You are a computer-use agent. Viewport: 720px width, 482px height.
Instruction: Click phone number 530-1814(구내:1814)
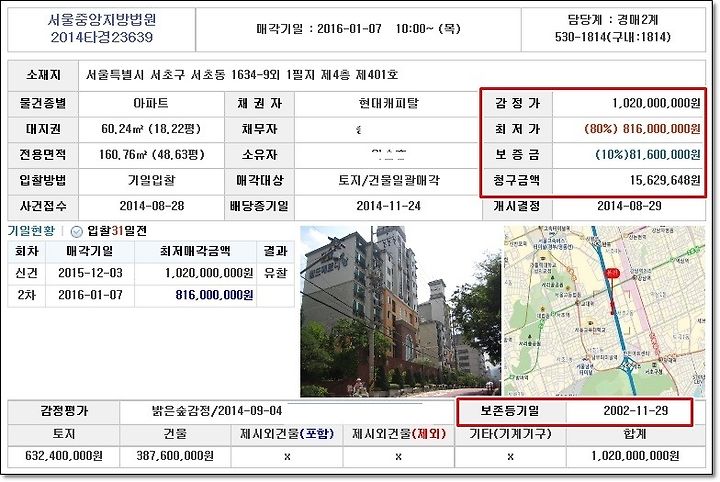coord(613,37)
